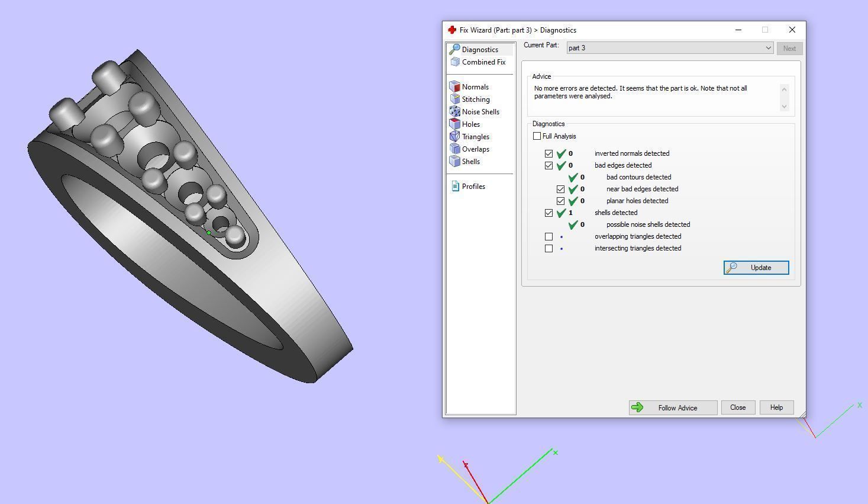The height and width of the screenshot is (504, 868).
Task: Click the green checkmark next to shells detected
Action: (561, 213)
